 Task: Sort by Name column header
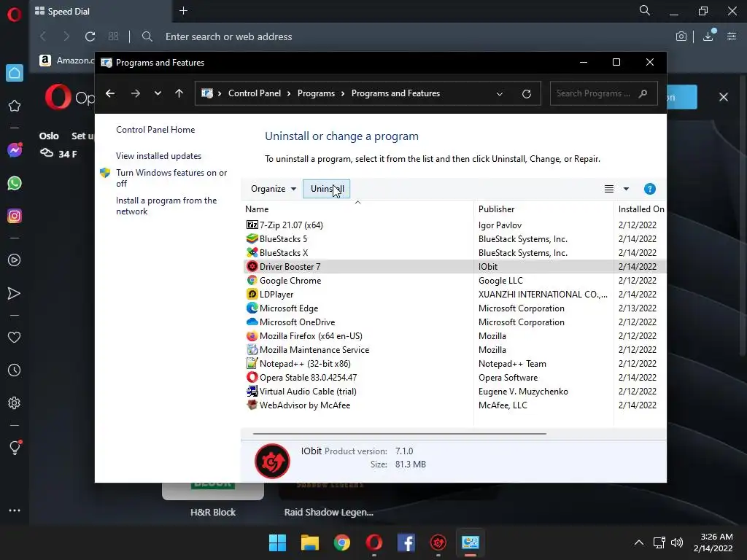pyautogui.click(x=357, y=209)
